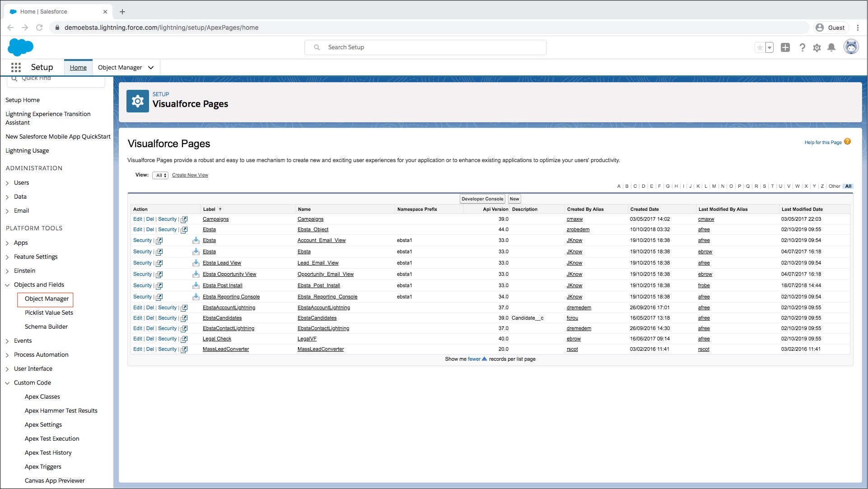This screenshot has width=868, height=489.
Task: Expand the Data section
Action: tap(7, 197)
